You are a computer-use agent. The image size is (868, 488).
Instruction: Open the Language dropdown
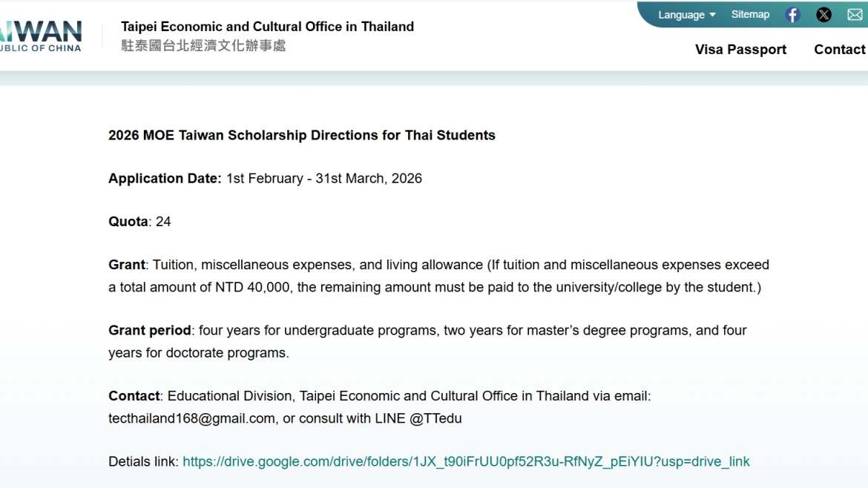point(680,14)
